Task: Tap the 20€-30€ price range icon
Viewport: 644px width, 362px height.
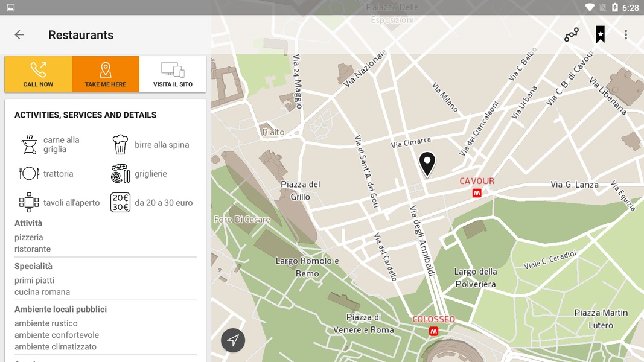Action: pyautogui.click(x=120, y=202)
